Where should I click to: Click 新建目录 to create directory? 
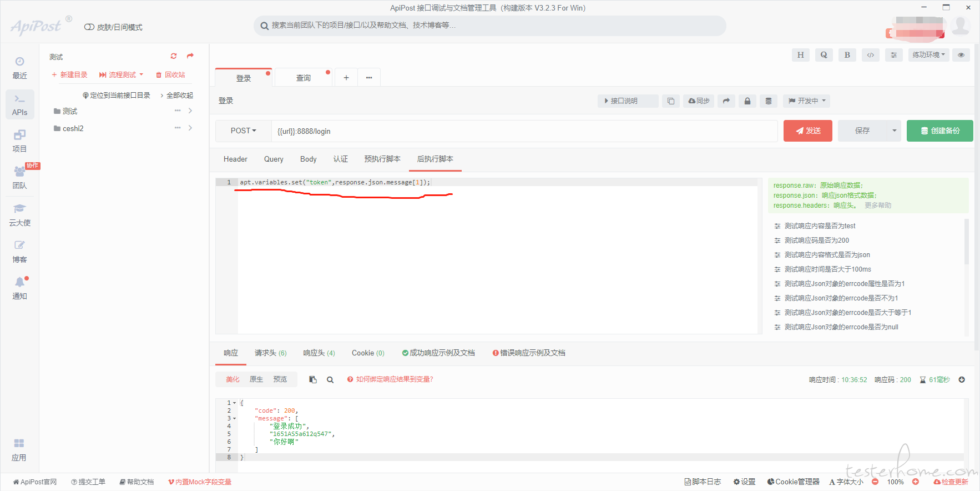69,75
